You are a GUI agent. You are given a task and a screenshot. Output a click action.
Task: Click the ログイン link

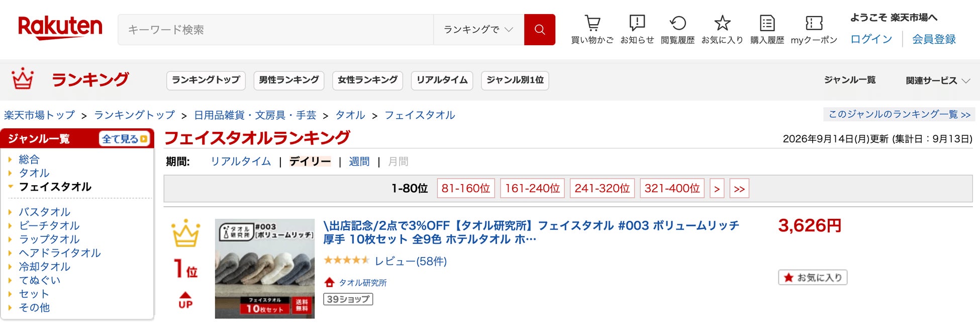tap(871, 39)
